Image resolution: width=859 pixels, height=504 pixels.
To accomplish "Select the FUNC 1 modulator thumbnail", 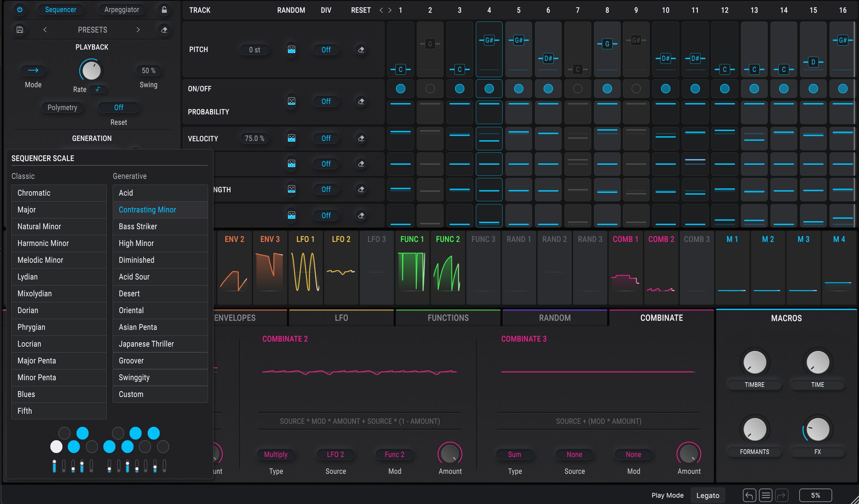I will 412,267.
